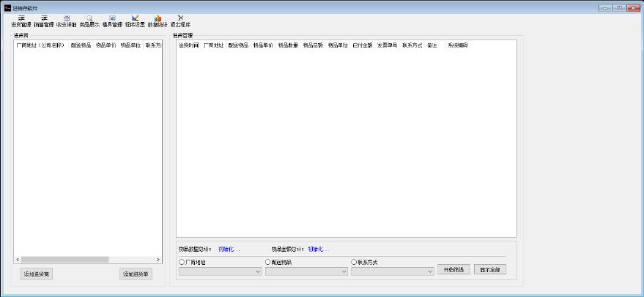The image size is (644, 297).
Task: Click the 发票单号 column header
Action: [388, 45]
